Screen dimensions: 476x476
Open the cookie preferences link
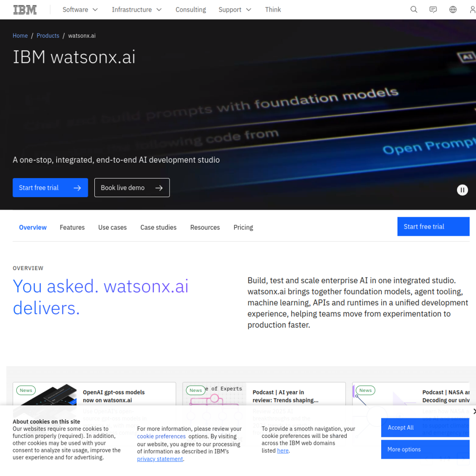(161, 436)
